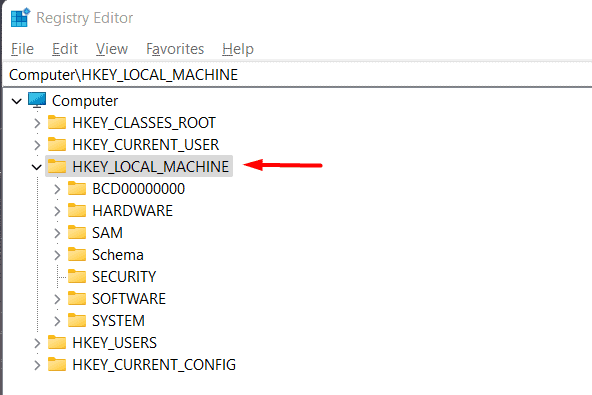Click the HKEY_CURRENT_USER folder icon

coord(57,144)
